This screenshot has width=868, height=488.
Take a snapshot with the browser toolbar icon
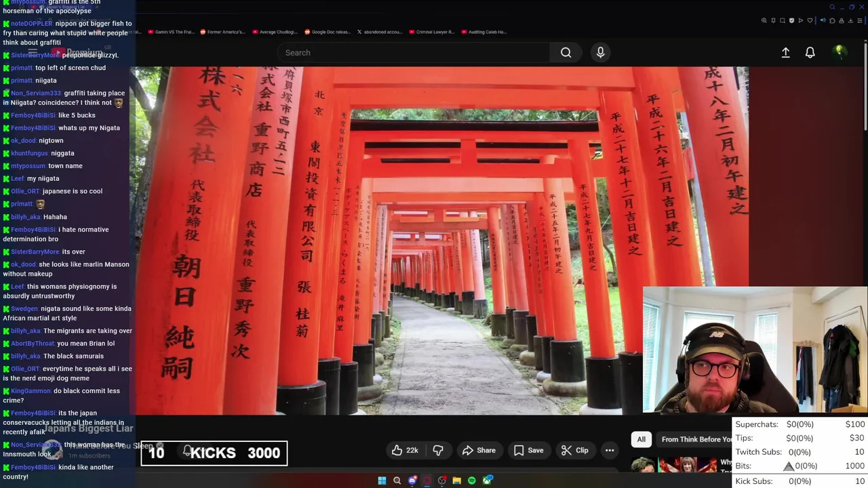click(783, 20)
